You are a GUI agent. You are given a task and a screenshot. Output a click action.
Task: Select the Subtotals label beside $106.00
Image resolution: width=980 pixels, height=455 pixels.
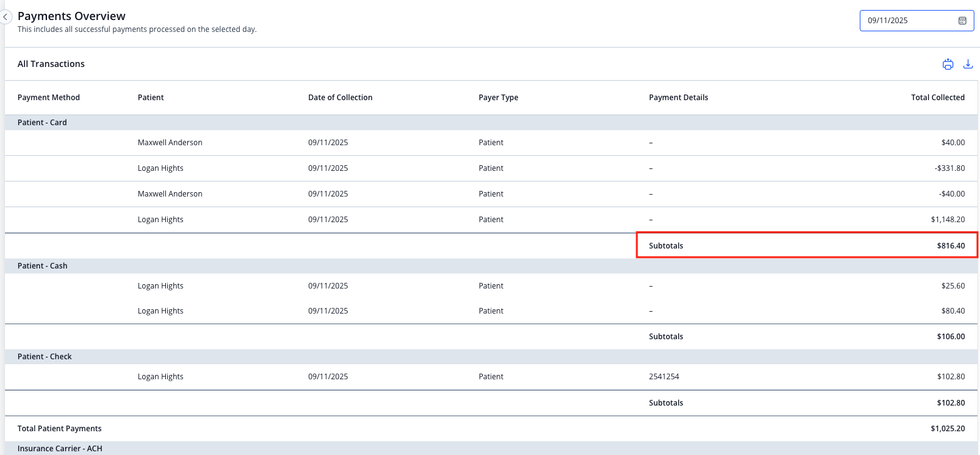pyautogui.click(x=666, y=337)
